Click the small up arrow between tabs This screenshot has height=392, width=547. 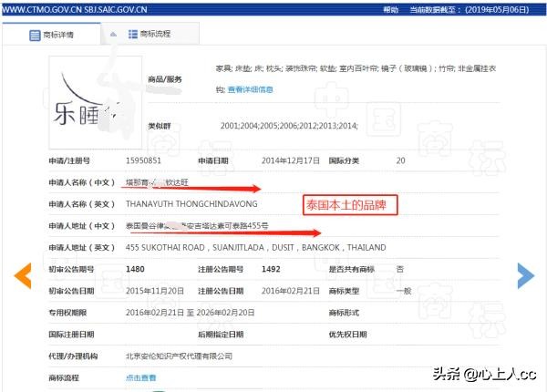(113, 34)
